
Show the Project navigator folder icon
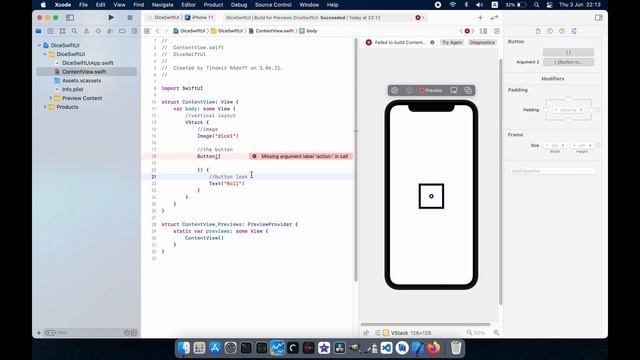click(x=38, y=31)
